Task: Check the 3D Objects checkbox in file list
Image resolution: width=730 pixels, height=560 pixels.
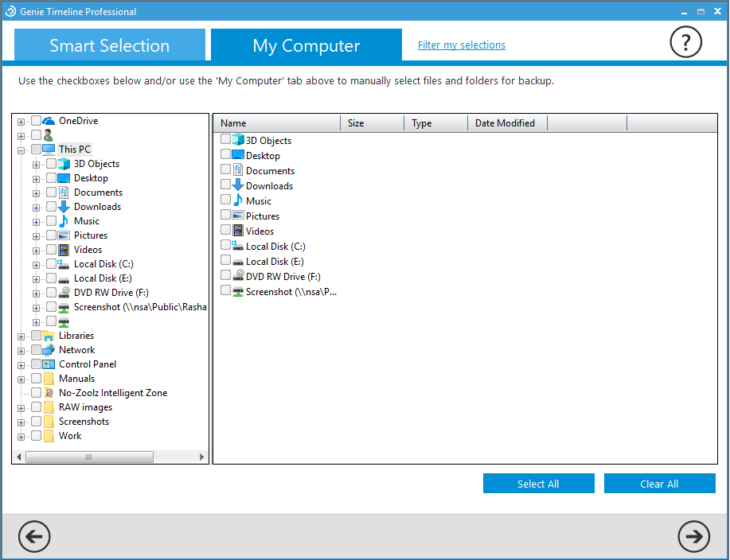Action: point(226,139)
